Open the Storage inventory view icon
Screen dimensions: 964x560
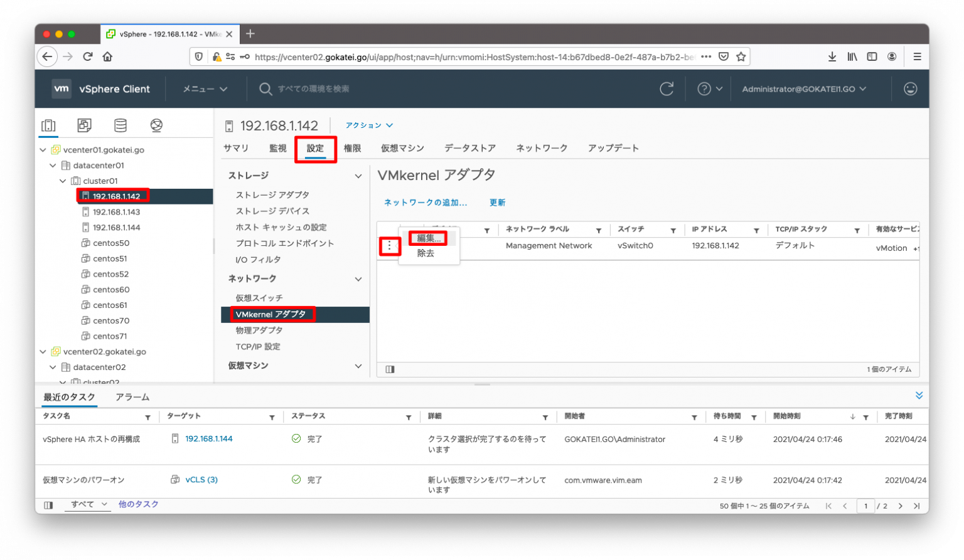(x=120, y=125)
